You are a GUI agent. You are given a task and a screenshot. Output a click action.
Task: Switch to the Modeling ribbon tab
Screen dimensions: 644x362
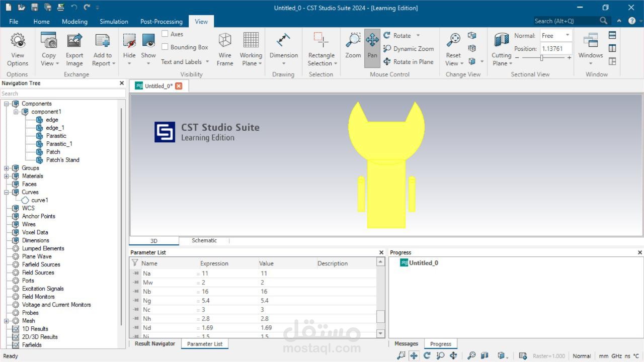(x=74, y=22)
